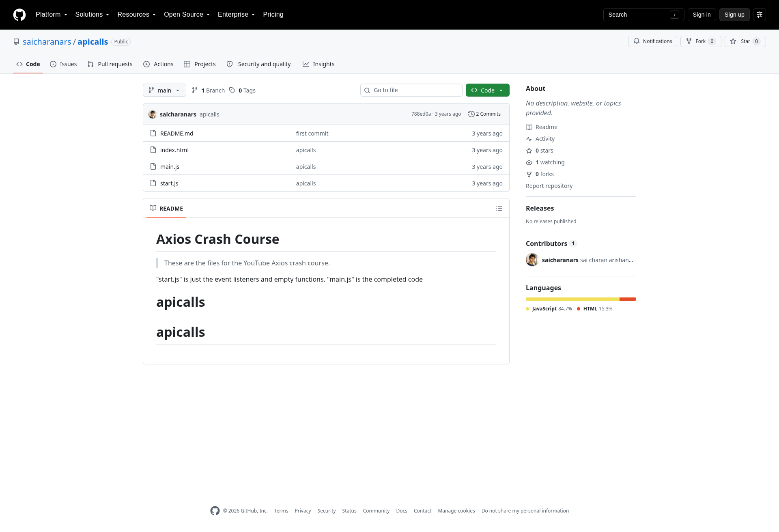Click saicharanars avatar in commit row
The height and width of the screenshot is (532, 779).
click(153, 114)
